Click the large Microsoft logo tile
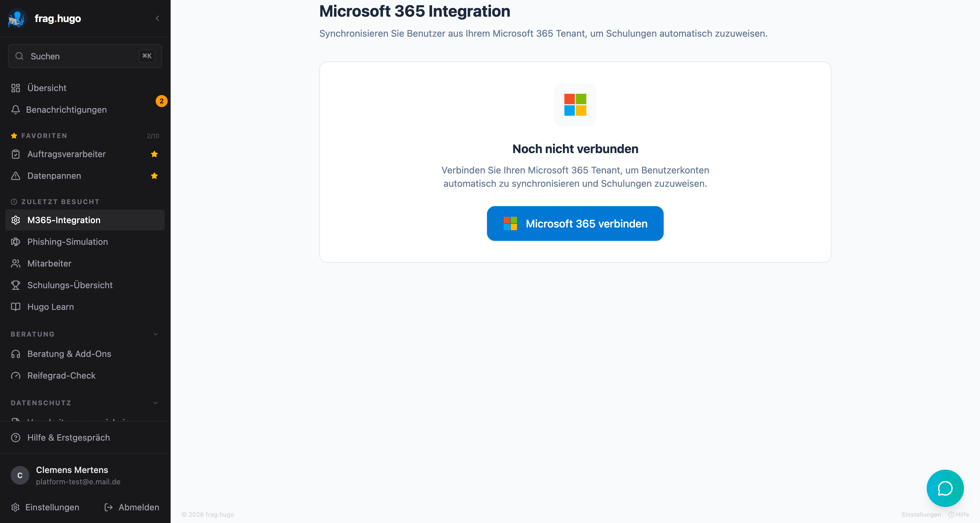Screen dimensions: 980x523 [x=575, y=105]
